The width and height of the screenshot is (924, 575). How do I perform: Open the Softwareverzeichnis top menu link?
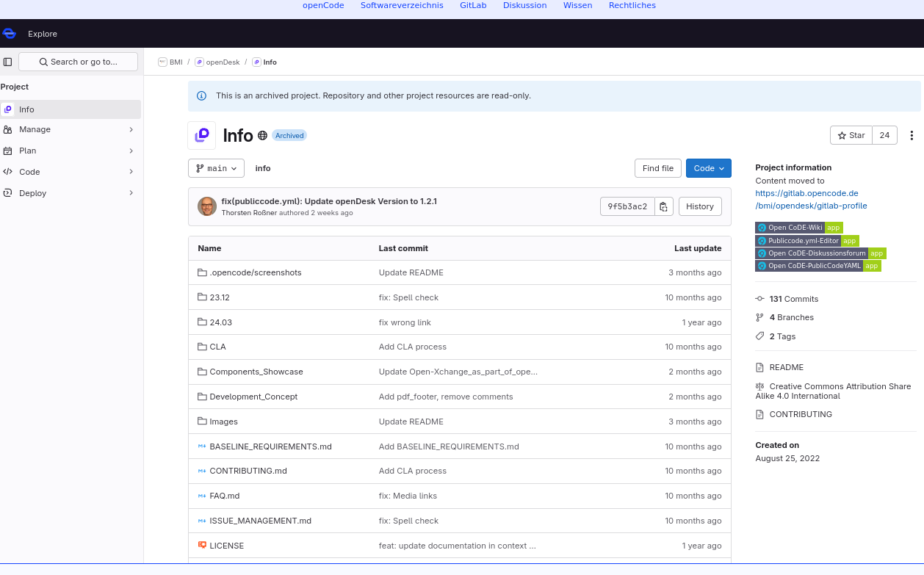[x=402, y=5]
